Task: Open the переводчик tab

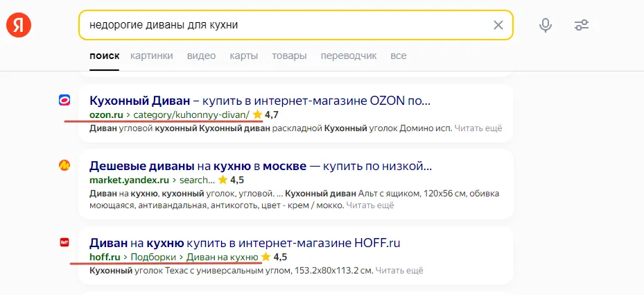Action: pos(349,56)
